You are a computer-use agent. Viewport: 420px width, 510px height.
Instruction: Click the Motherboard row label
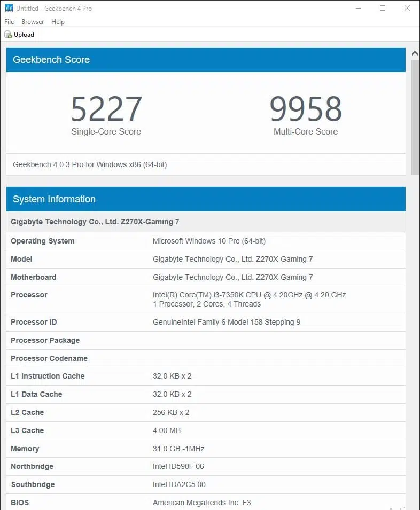34,278
